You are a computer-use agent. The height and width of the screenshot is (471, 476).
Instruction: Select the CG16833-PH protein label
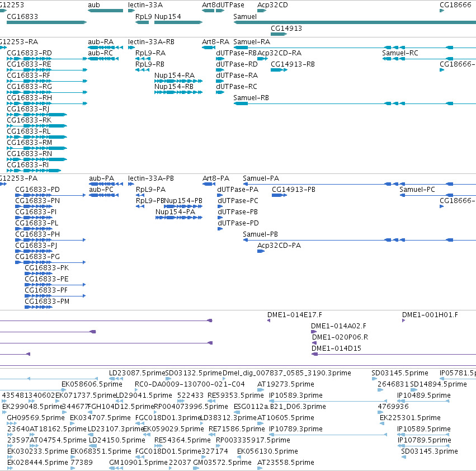37,234
